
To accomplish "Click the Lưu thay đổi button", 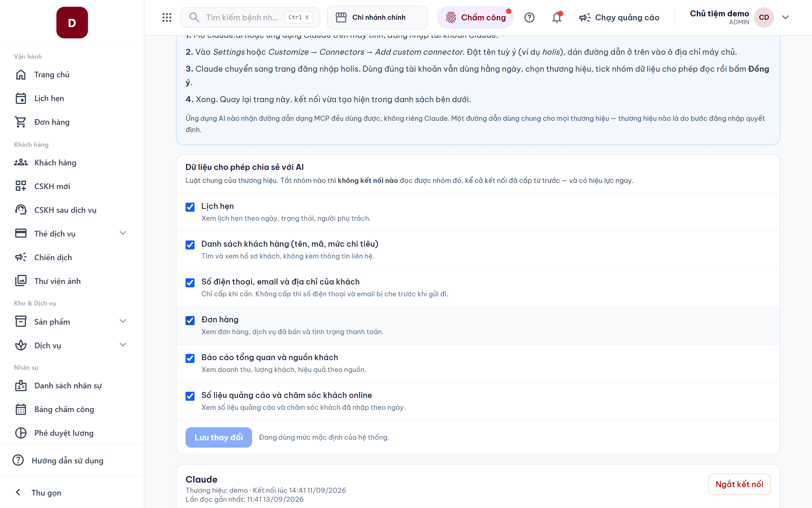I will 219,437.
